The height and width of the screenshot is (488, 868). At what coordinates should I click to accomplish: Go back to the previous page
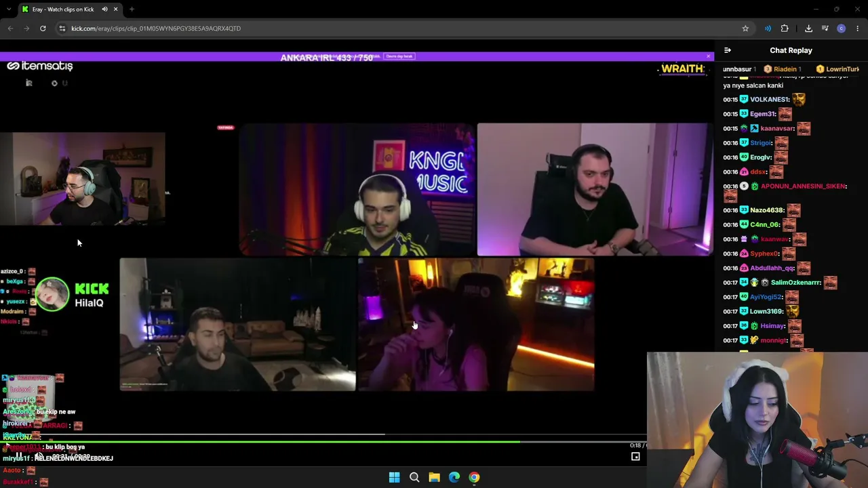click(x=10, y=28)
